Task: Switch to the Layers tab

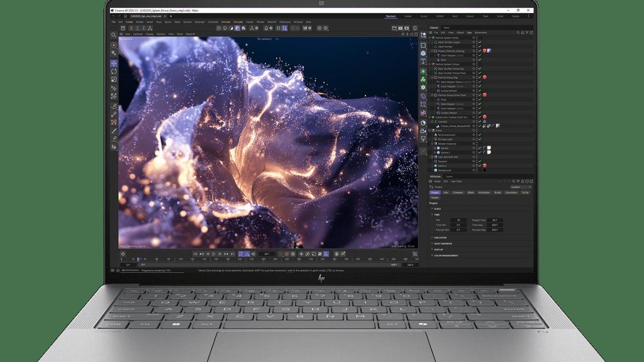Action: point(449,176)
